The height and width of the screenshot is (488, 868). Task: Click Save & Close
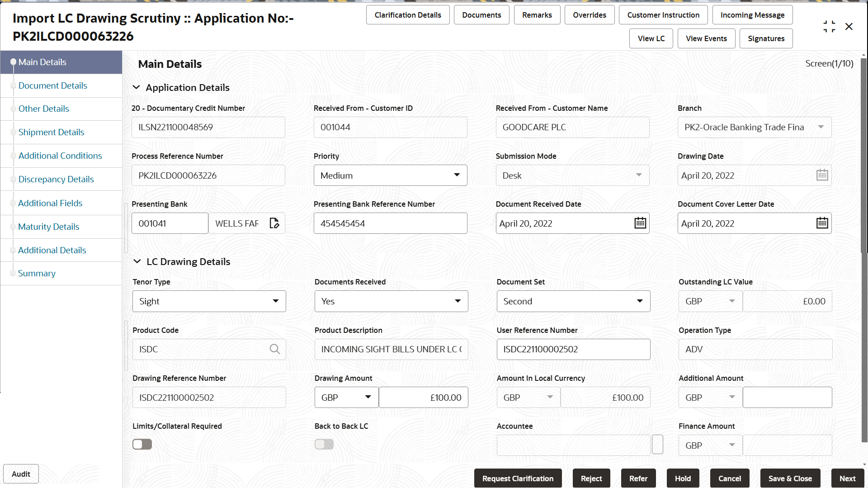[x=790, y=478]
